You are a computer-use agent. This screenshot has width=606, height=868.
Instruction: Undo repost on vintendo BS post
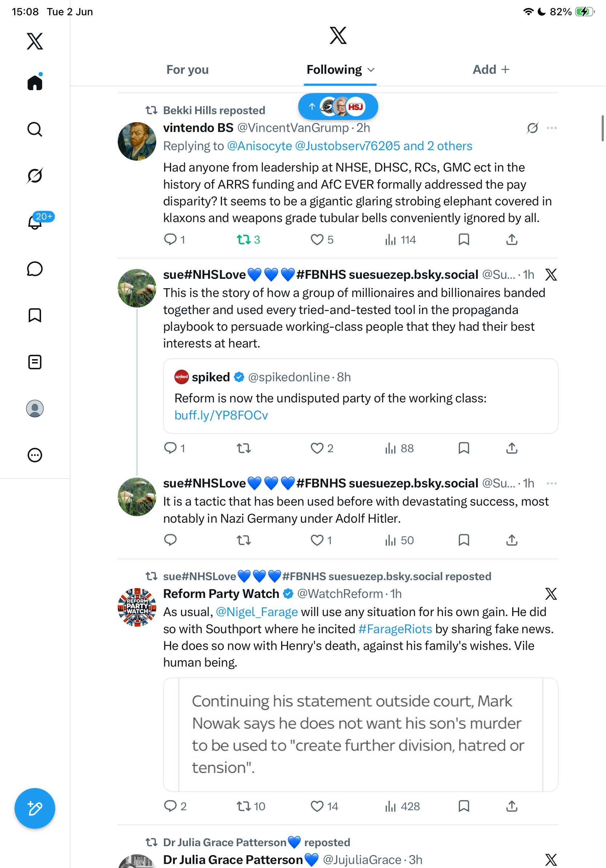[x=248, y=240]
